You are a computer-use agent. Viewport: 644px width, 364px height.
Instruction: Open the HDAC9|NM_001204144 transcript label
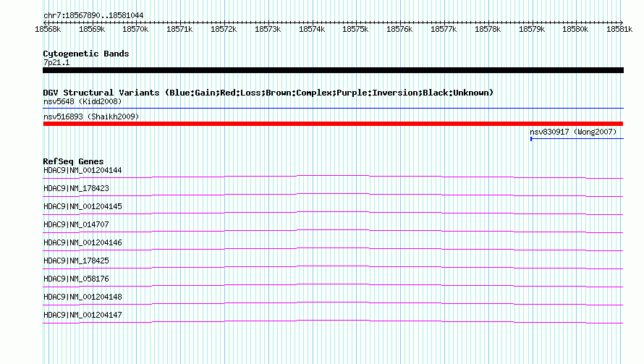[82, 170]
